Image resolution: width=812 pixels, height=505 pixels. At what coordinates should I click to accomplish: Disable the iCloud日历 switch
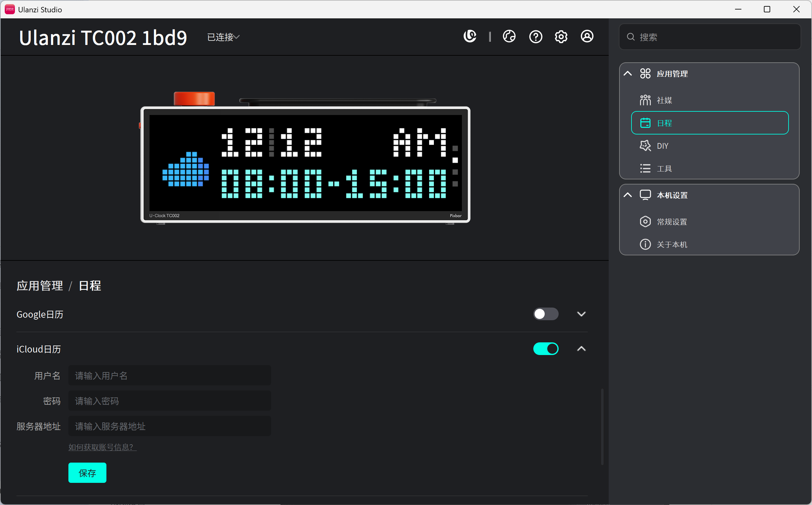pos(546,349)
